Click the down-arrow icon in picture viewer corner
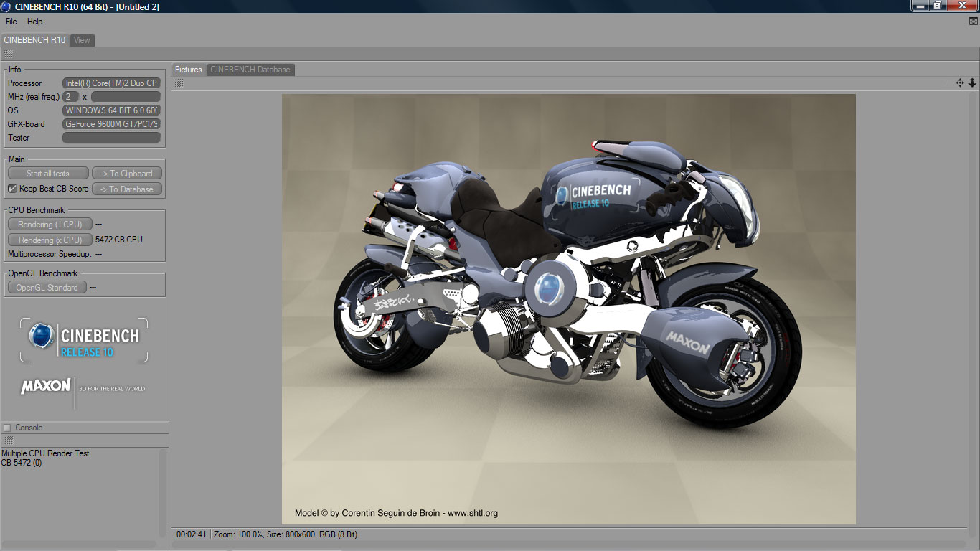This screenshot has width=980, height=551. (972, 83)
